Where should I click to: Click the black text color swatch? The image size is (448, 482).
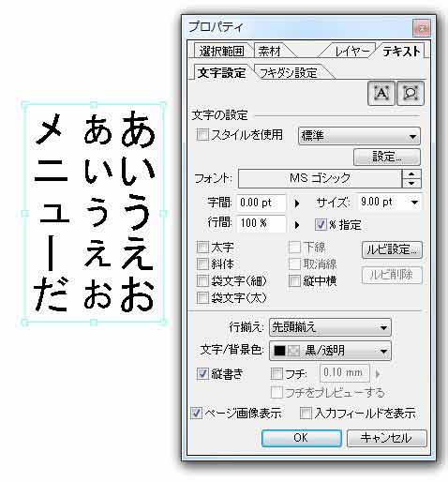(279, 351)
